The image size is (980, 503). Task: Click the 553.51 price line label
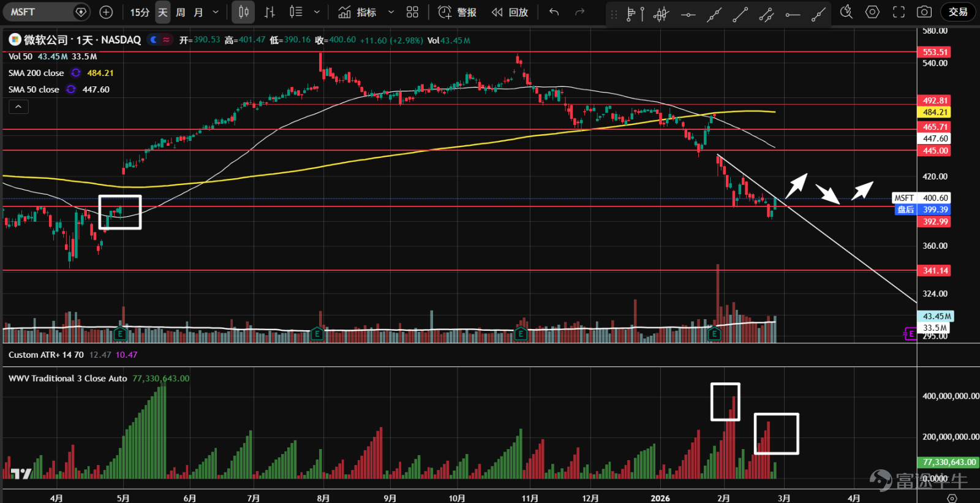[935, 52]
